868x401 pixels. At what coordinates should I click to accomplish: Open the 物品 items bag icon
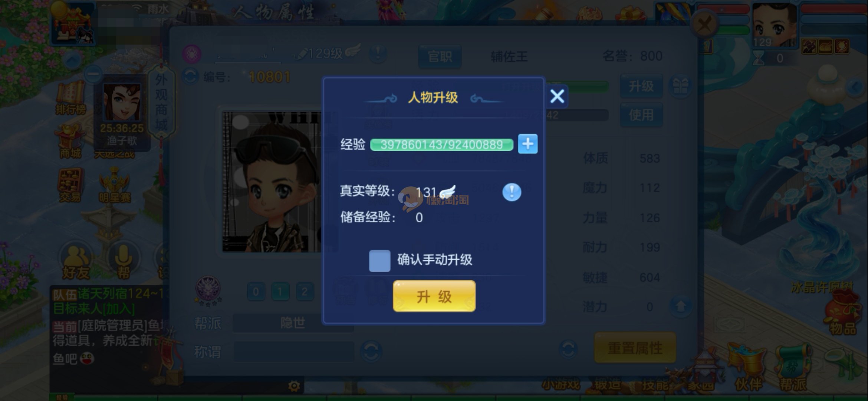[x=843, y=314]
